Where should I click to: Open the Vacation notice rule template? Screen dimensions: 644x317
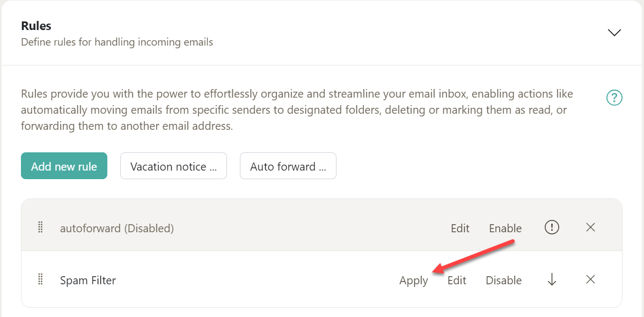point(173,166)
